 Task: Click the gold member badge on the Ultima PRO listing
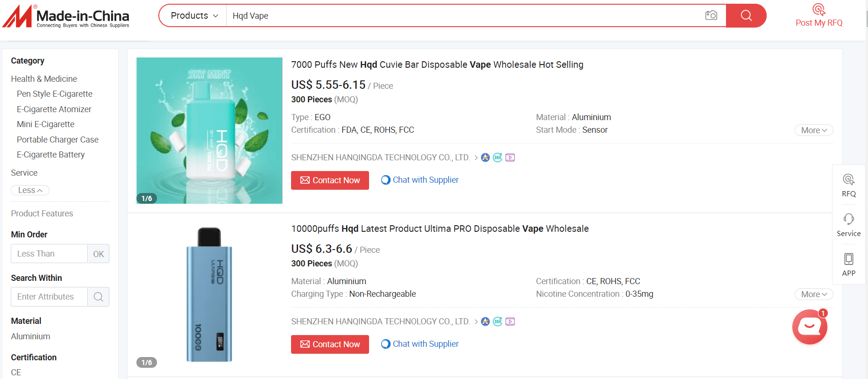pos(485,322)
